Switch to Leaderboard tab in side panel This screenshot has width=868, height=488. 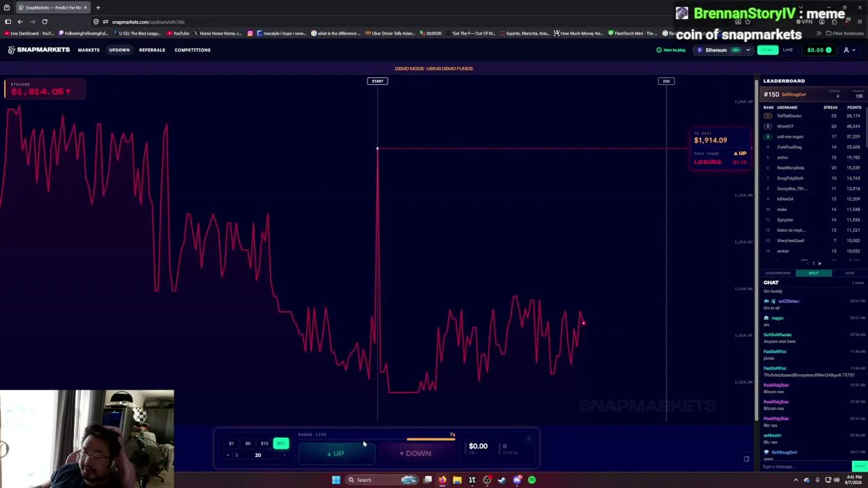[777, 273]
